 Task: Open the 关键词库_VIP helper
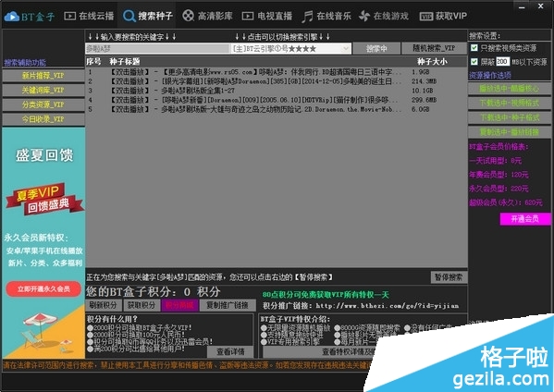(x=43, y=90)
